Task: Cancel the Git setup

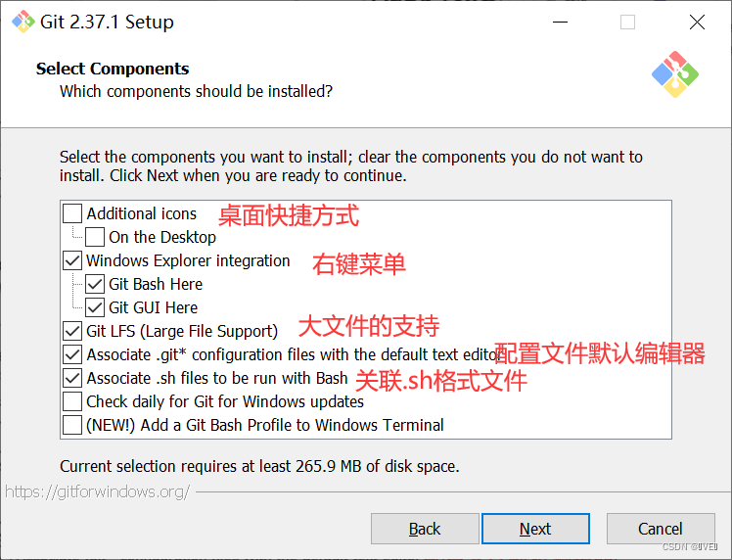Action: [x=661, y=529]
